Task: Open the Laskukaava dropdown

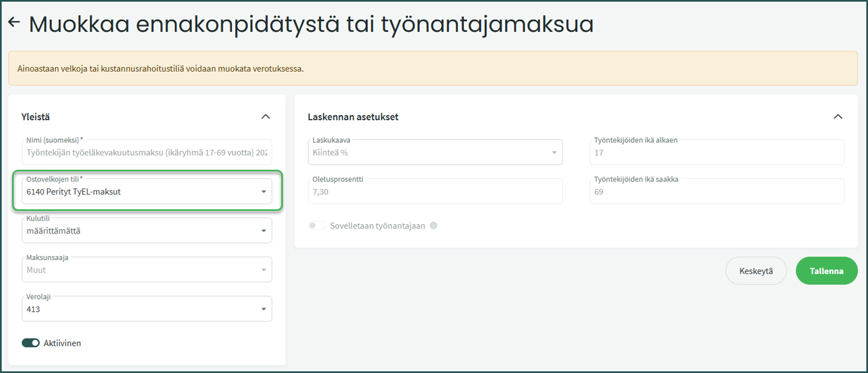Action: coord(435,153)
